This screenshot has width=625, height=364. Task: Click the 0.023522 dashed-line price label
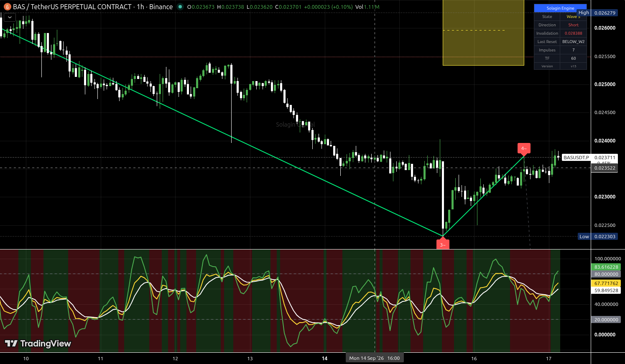click(x=605, y=168)
